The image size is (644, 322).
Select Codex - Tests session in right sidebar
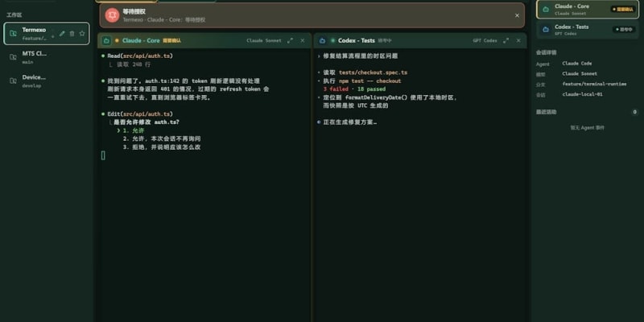click(588, 30)
